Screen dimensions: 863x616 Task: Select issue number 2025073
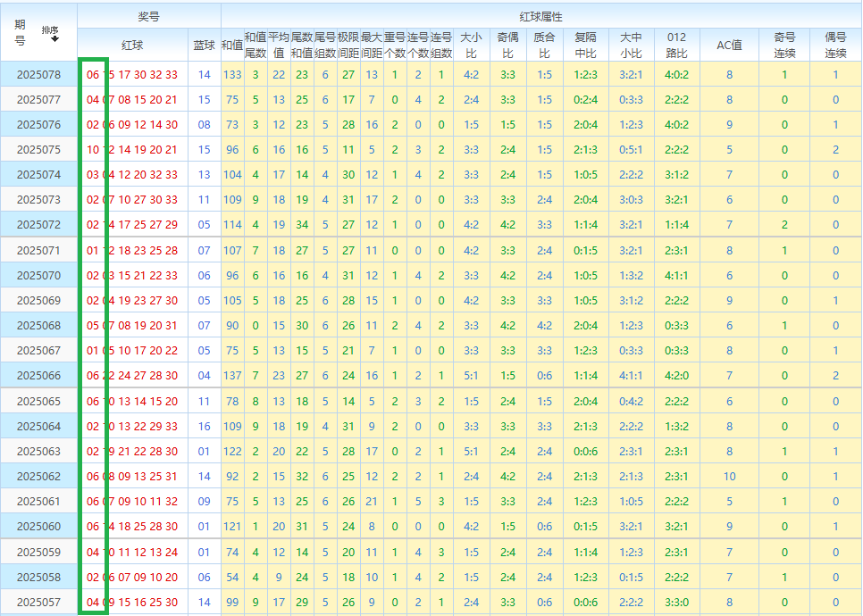(x=38, y=200)
